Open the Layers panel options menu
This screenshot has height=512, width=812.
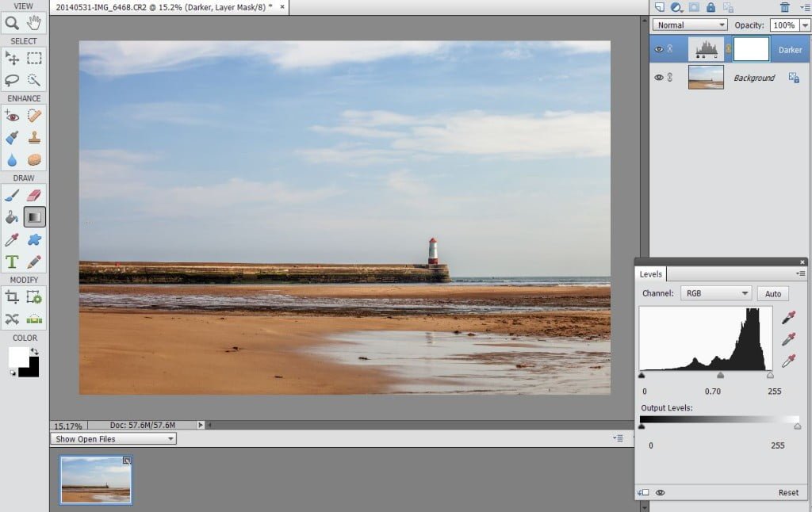click(804, 7)
